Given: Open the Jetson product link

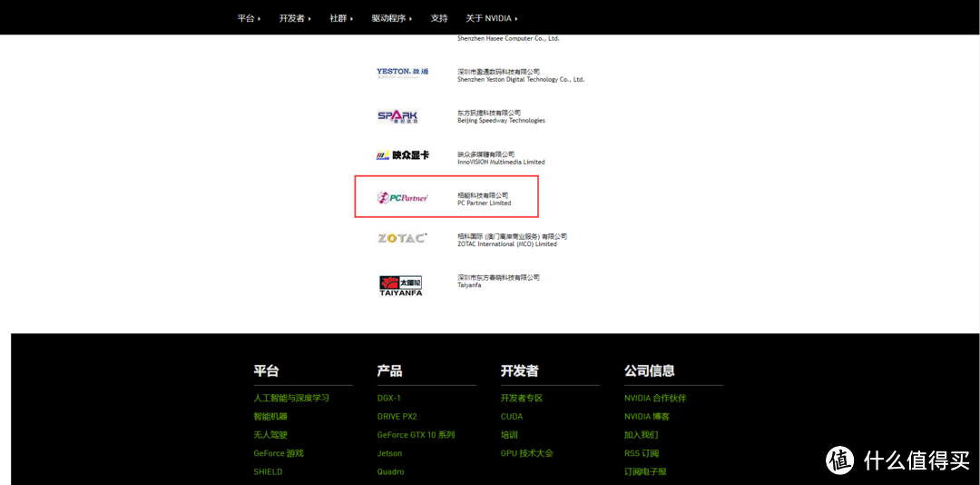Looking at the screenshot, I should 389,453.
